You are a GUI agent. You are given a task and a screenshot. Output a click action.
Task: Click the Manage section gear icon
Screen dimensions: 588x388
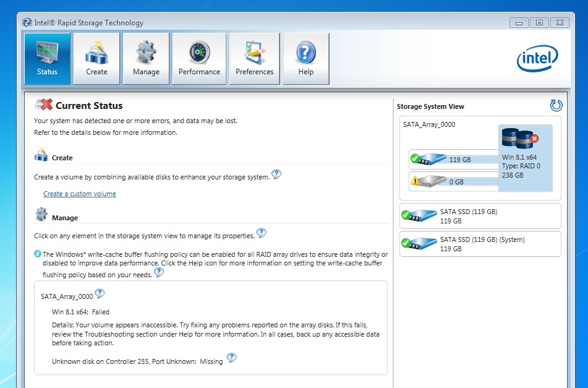pyautogui.click(x=41, y=214)
